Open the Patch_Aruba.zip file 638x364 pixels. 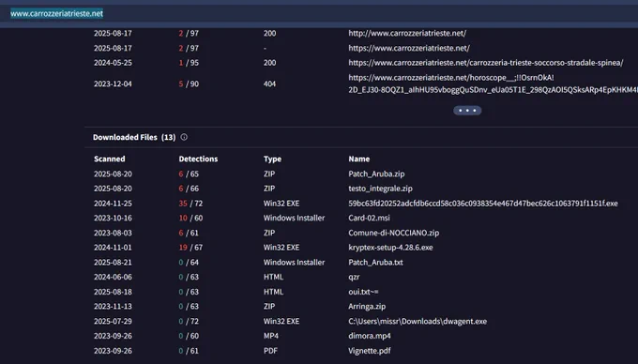click(376, 174)
